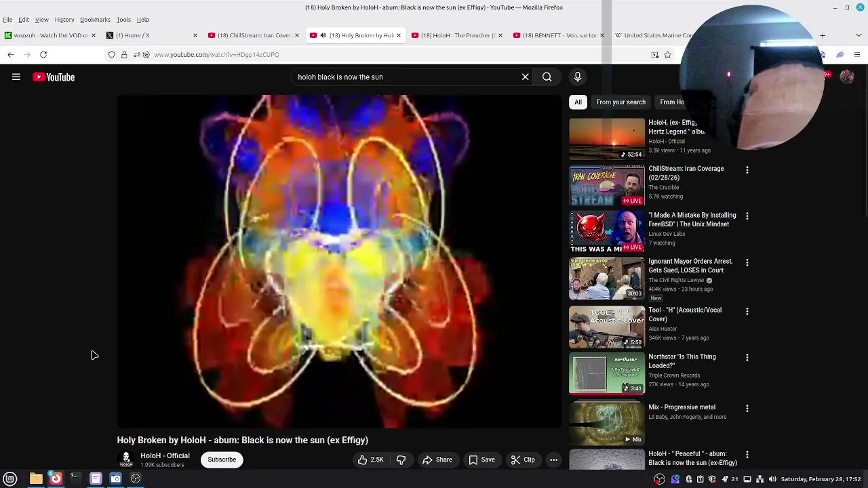
Task: Bookmark this page with star
Action: pos(668,54)
